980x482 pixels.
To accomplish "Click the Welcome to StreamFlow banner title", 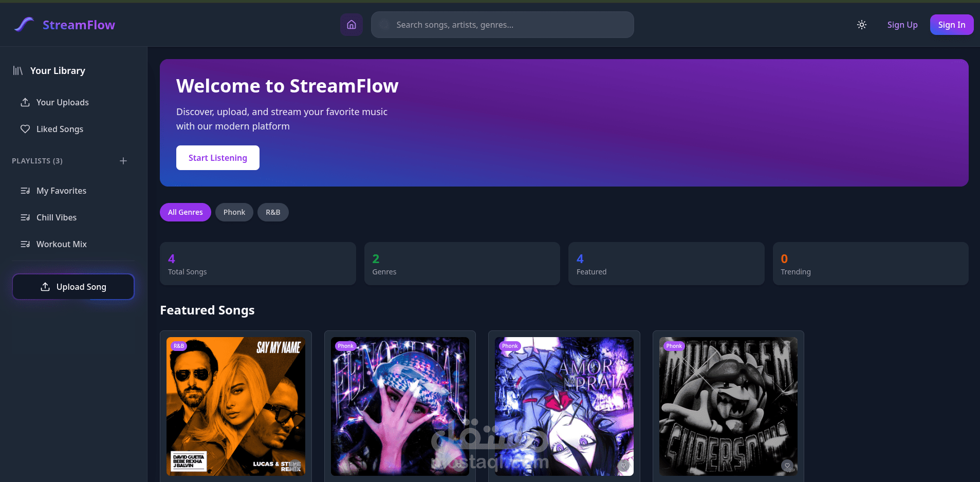I will pos(287,86).
